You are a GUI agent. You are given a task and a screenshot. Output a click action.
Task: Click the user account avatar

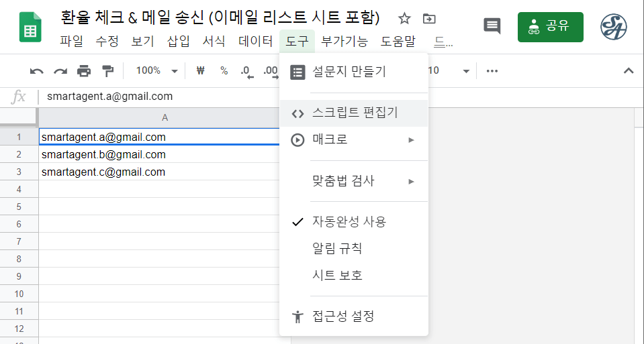coord(614,27)
